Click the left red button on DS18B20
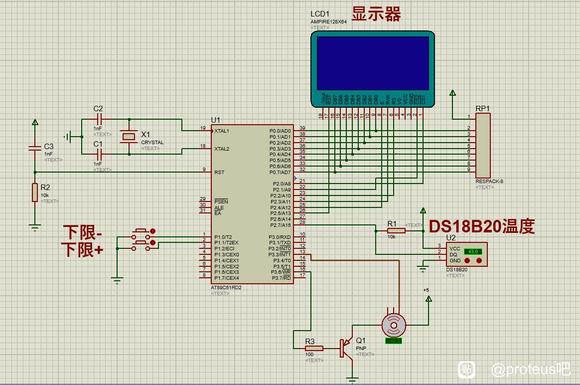 467,261
